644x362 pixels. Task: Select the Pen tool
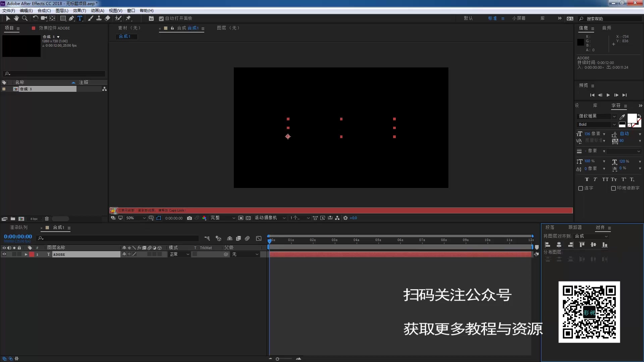pyautogui.click(x=71, y=18)
